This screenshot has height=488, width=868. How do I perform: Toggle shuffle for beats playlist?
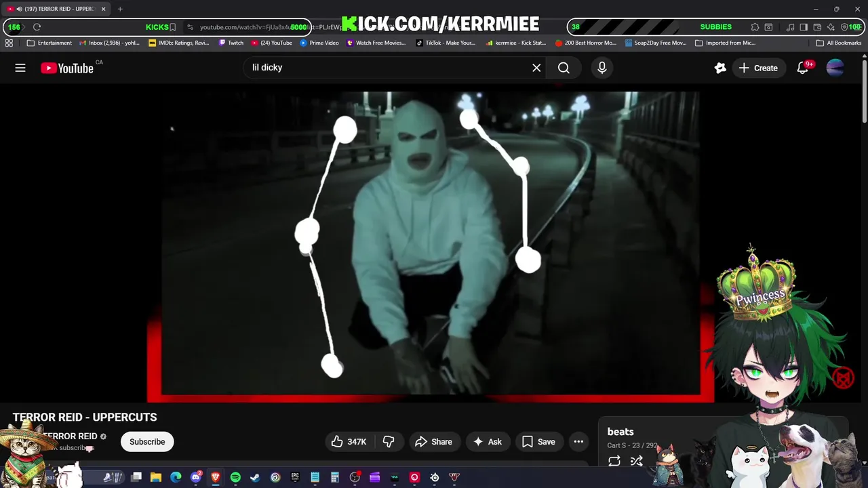point(637,462)
